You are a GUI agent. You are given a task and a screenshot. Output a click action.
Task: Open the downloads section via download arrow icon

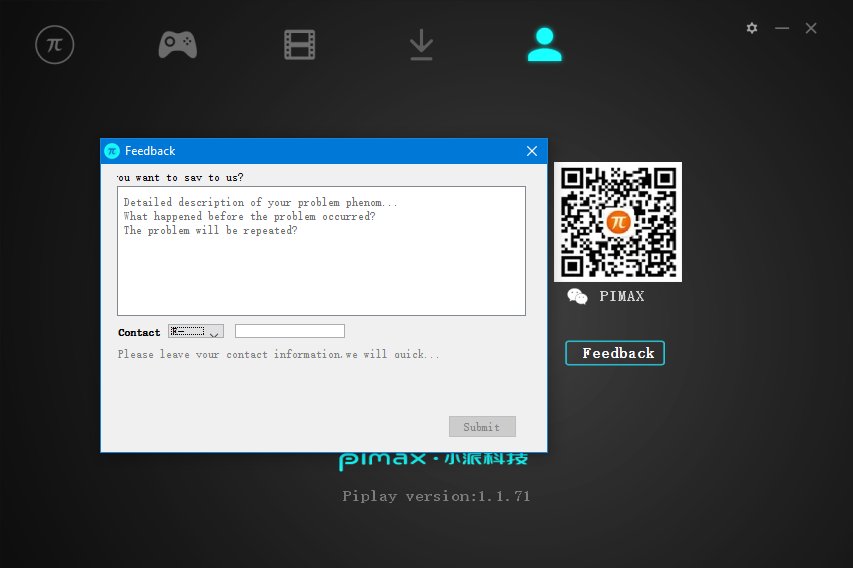pyautogui.click(x=421, y=45)
